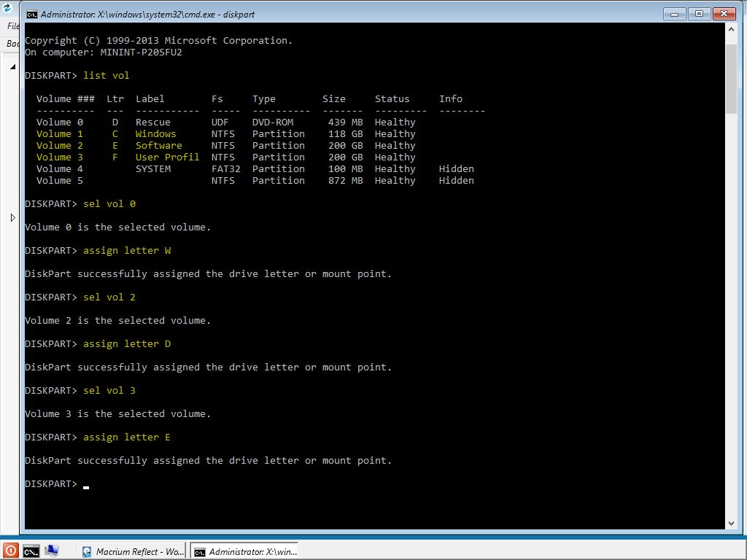Screen dimensions: 747x560
Task: Open the command prompt launcher icon in taskbar
Action: click(x=31, y=551)
